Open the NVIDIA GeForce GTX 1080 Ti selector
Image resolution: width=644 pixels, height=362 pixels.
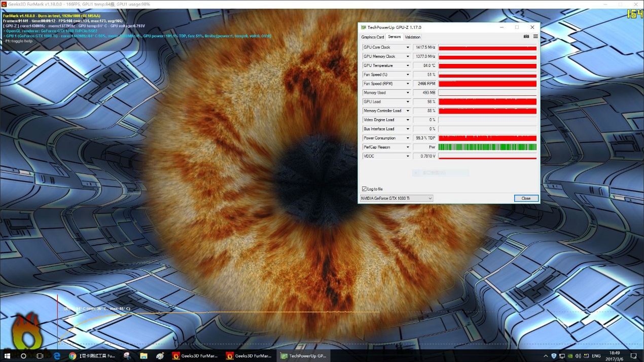coord(396,198)
